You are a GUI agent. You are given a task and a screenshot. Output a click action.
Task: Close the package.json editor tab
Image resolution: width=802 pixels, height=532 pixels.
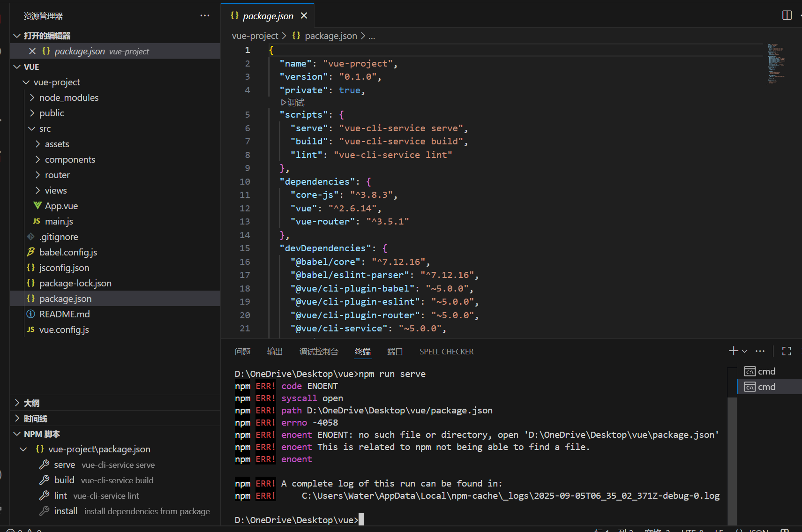click(304, 15)
